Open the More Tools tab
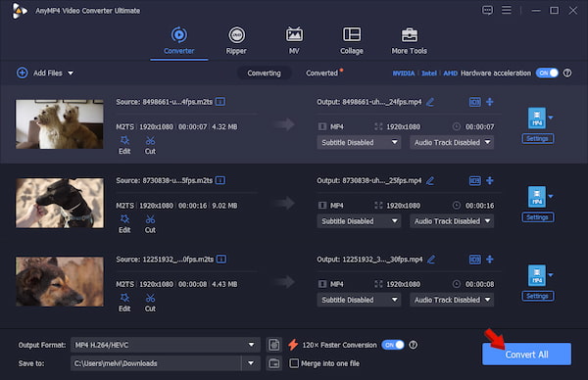 409,41
